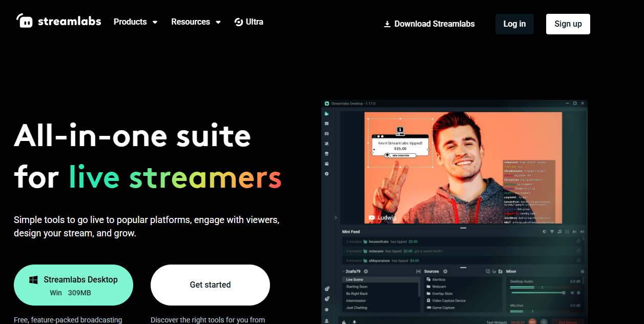Mute Desktop Audio with the speaker icon
644x324 pixels.
573,293
